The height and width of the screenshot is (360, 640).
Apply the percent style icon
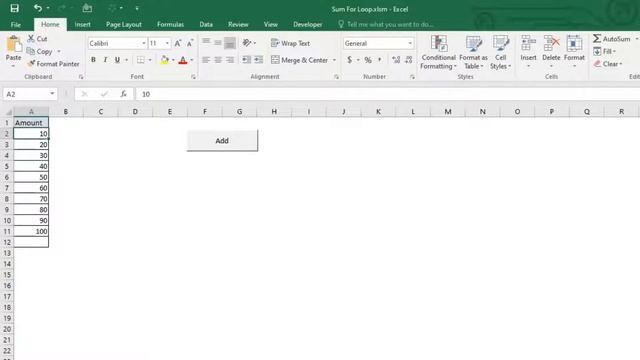tap(368, 60)
